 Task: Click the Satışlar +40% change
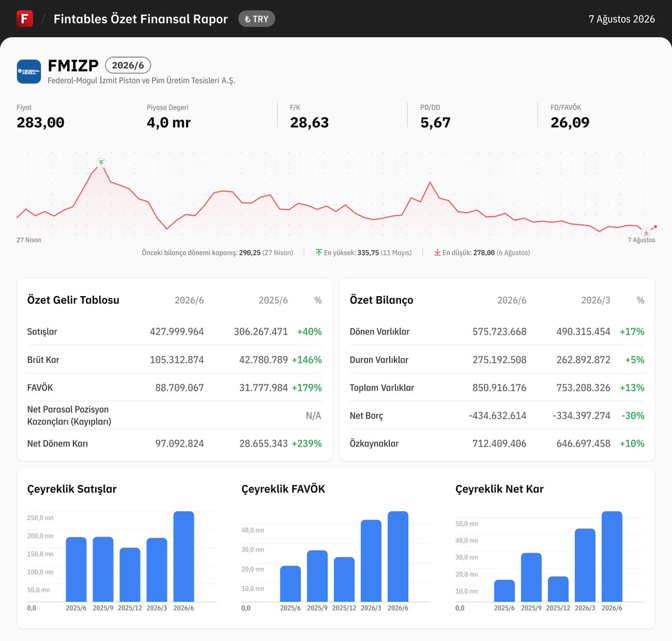coord(310,331)
